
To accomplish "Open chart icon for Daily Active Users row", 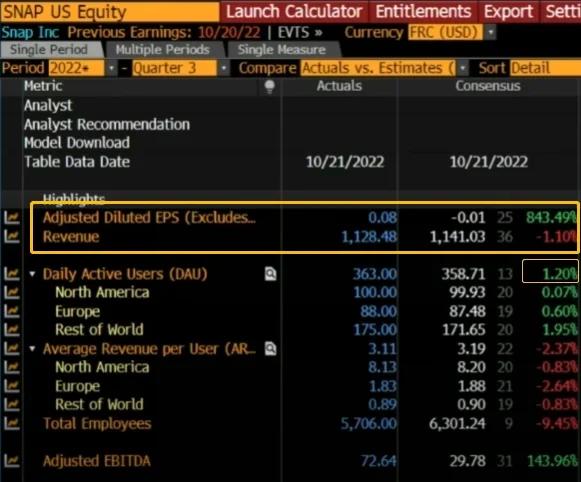I will click(11, 274).
